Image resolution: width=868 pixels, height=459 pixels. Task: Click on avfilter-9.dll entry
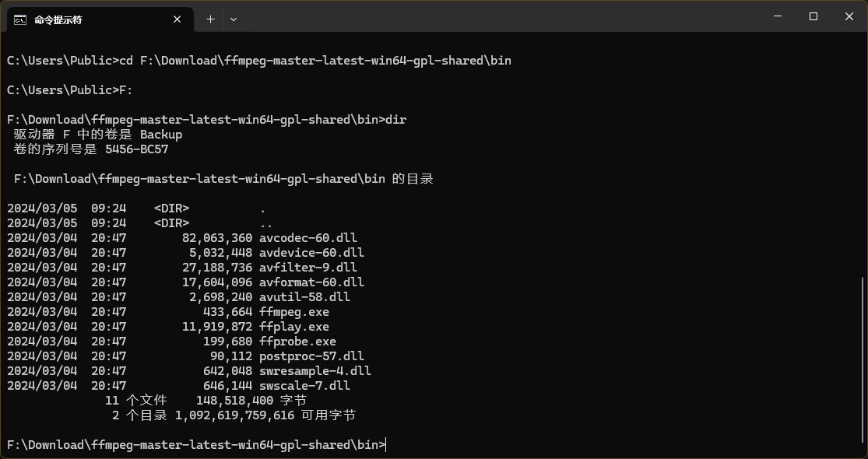tap(307, 268)
